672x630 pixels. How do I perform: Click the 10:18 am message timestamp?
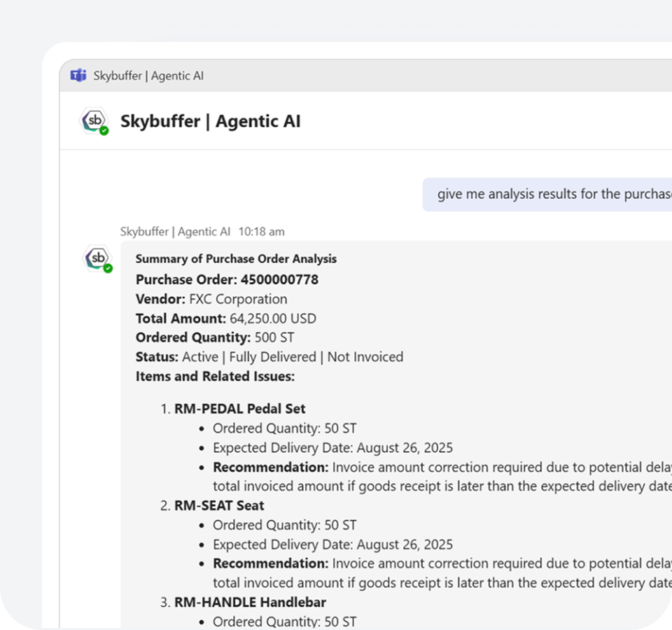261,232
